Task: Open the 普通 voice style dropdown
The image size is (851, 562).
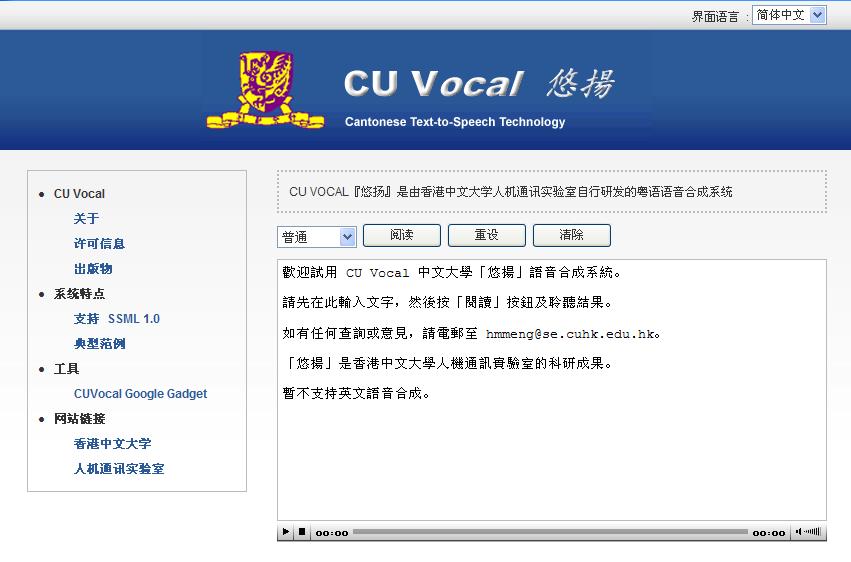Action: (317, 237)
